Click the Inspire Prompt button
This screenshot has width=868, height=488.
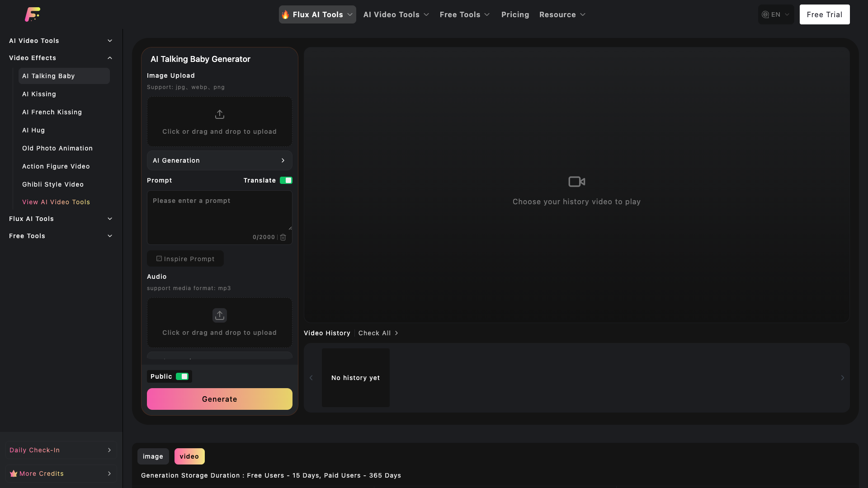[x=185, y=258]
